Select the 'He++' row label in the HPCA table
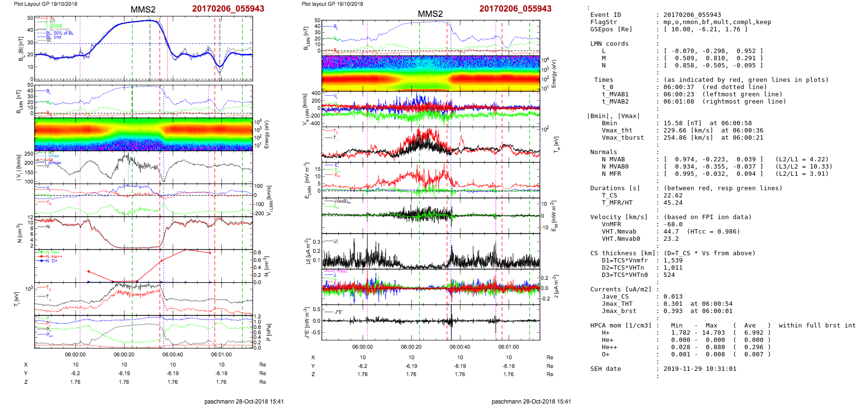The image size is (868, 405). (x=609, y=347)
